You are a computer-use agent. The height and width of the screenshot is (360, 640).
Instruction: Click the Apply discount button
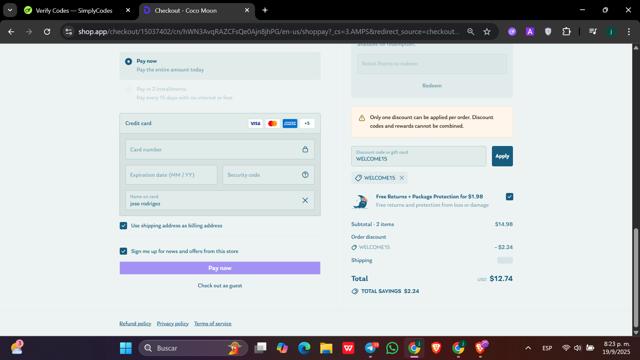[502, 156]
